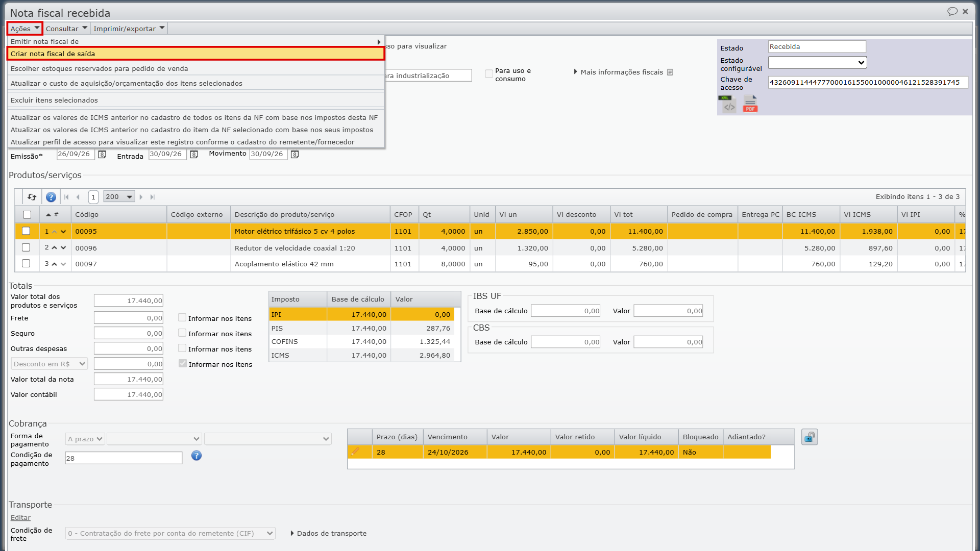Image resolution: width=980 pixels, height=551 pixels.
Task: Open the Estado configurável dropdown
Action: tap(817, 62)
